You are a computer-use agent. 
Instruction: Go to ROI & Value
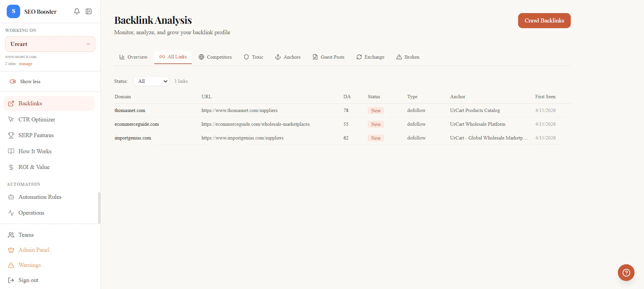click(x=49, y=167)
